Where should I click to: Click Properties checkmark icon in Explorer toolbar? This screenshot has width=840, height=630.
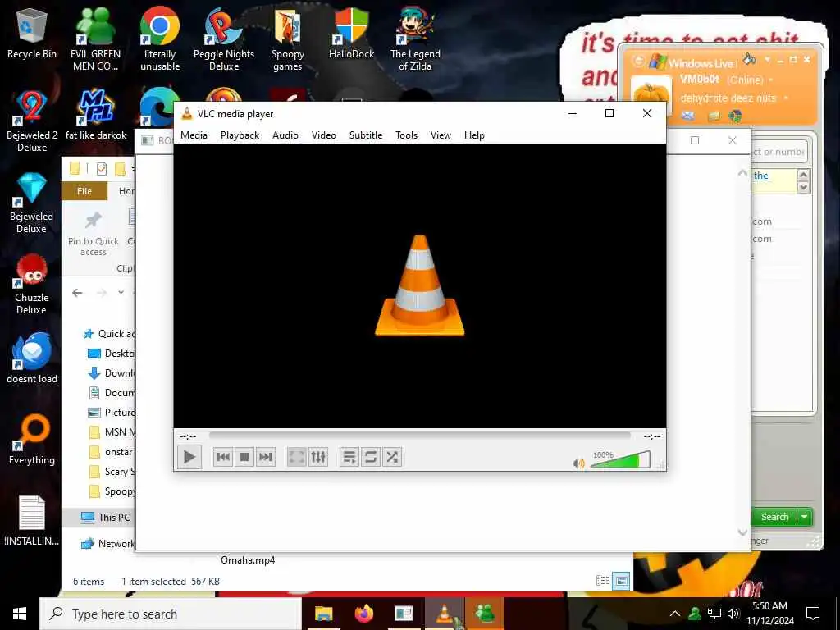(x=101, y=169)
